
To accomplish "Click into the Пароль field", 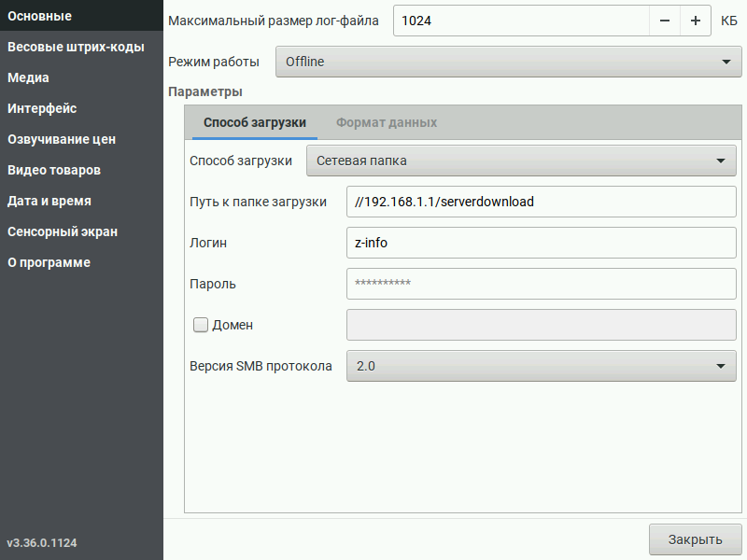I will pos(542,284).
